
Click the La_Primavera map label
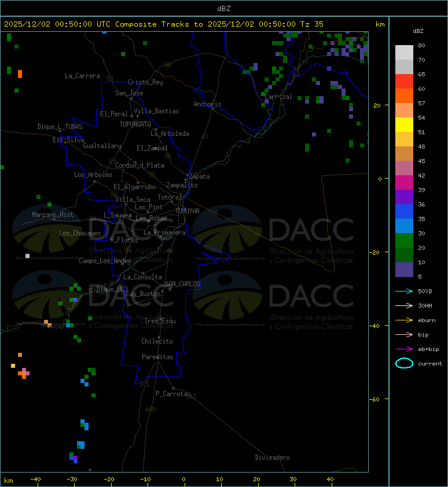coord(164,233)
